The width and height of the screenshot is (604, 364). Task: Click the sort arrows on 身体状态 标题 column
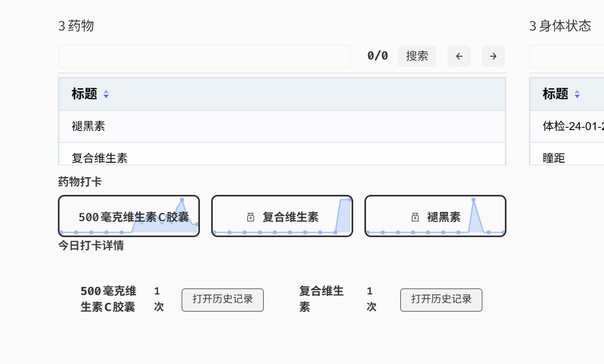577,94
